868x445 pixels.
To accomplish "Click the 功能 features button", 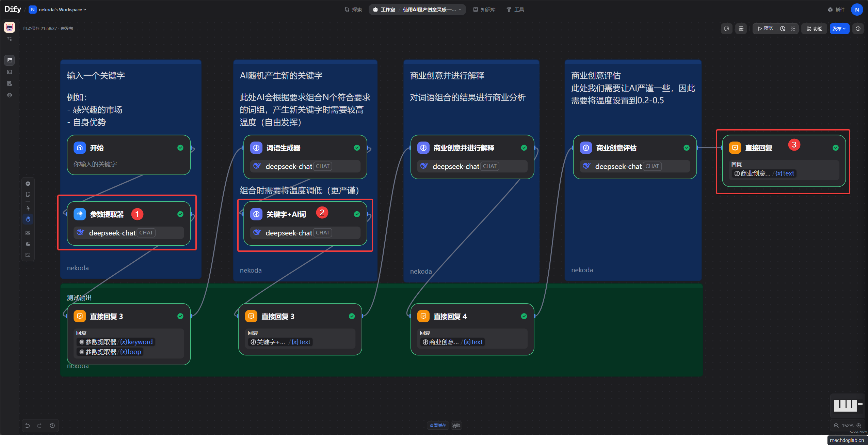I will pos(814,29).
